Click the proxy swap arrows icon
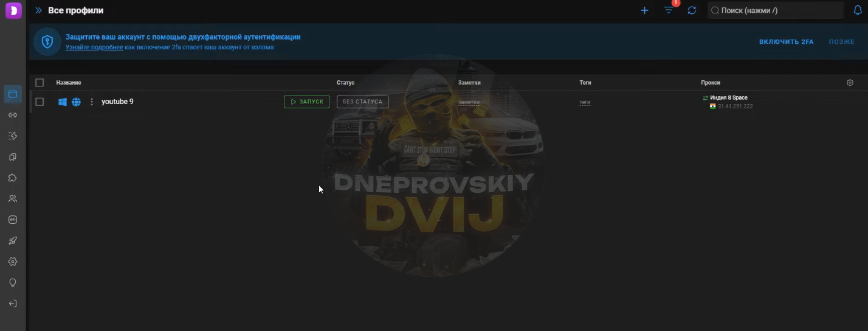 (705, 97)
